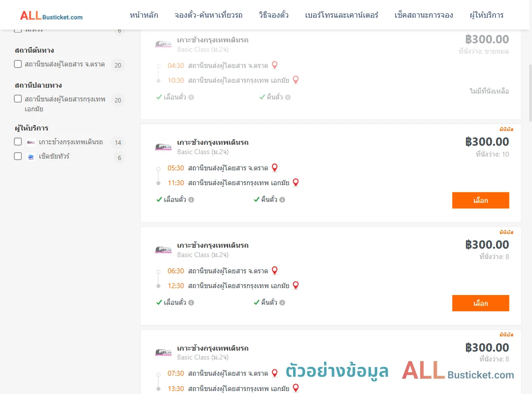The height and width of the screenshot is (394, 532).
Task: Open เบอร์โทรและเคาน์เตอร์ menu item
Action: tap(342, 15)
